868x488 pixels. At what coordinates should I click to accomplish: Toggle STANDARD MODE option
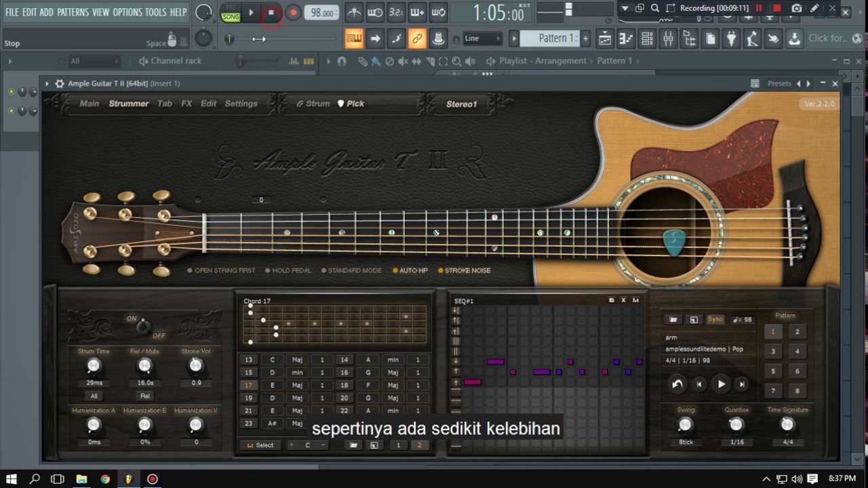351,270
